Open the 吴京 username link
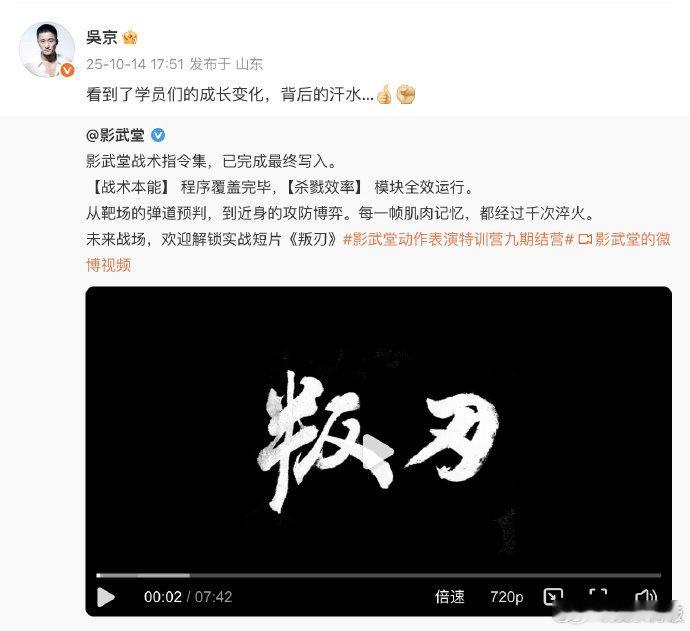This screenshot has width=690, height=631. pyautogui.click(x=102, y=37)
